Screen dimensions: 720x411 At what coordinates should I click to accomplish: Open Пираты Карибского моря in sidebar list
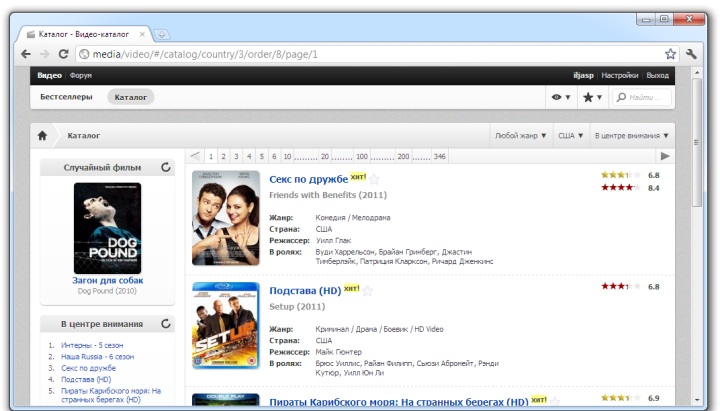coord(111,395)
